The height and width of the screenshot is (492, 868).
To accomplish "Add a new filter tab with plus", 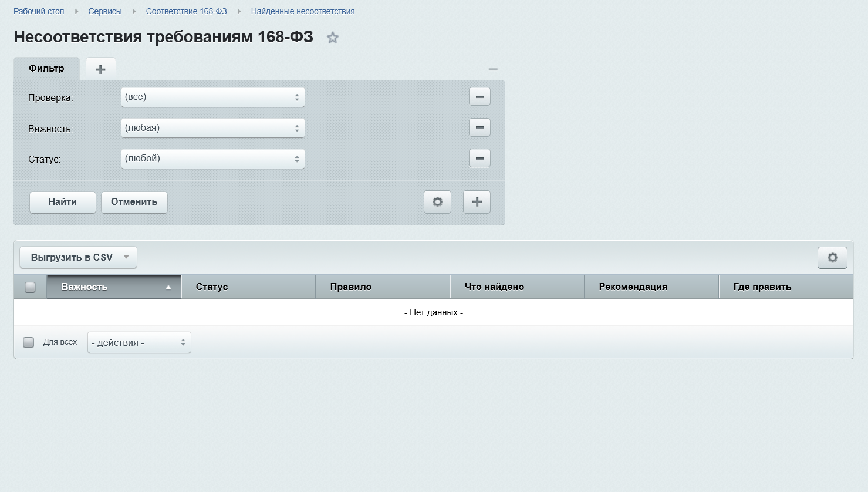I will coord(101,69).
